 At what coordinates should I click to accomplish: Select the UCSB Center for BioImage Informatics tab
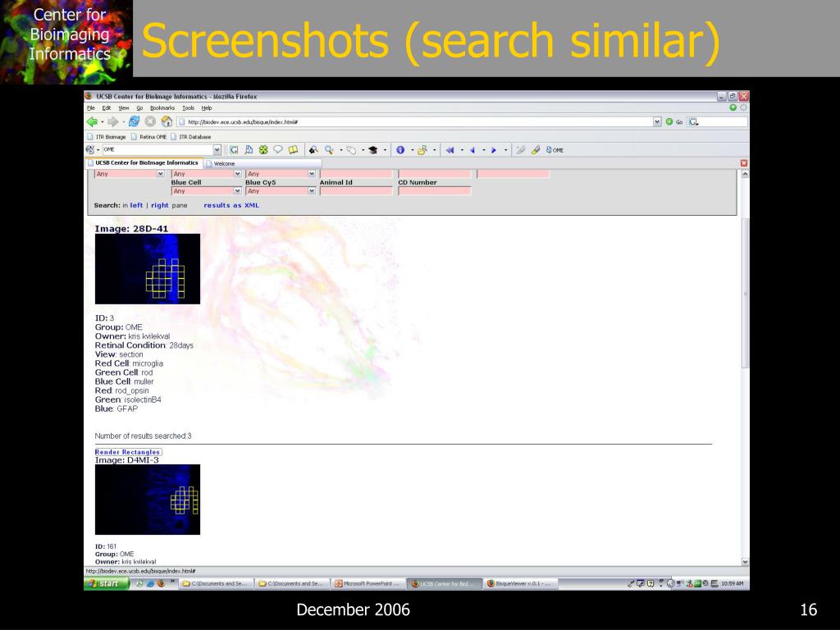point(144,163)
